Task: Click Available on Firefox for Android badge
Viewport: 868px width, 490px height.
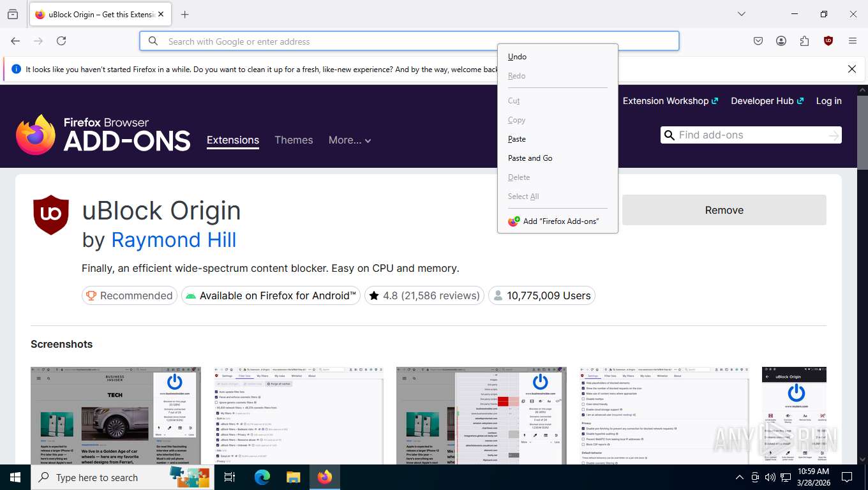Action: (x=271, y=295)
